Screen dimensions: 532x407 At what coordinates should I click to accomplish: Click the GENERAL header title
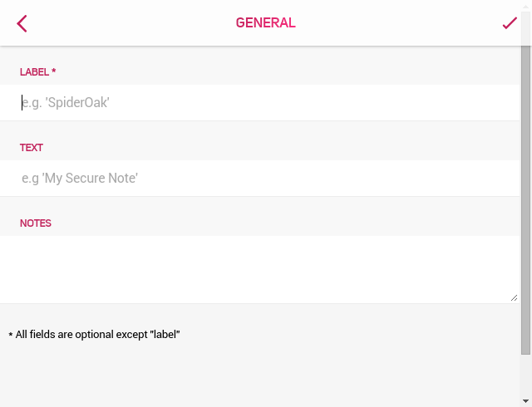point(266,23)
